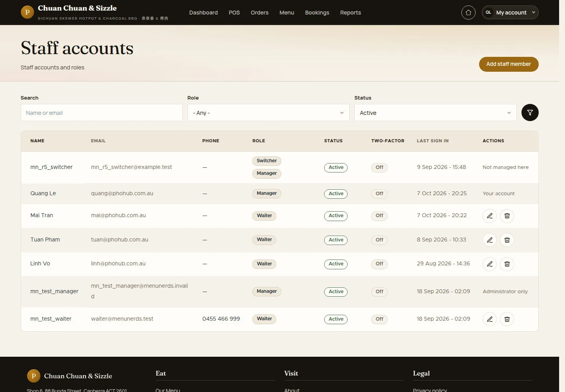Click phone number 0455 466 999

click(x=221, y=319)
